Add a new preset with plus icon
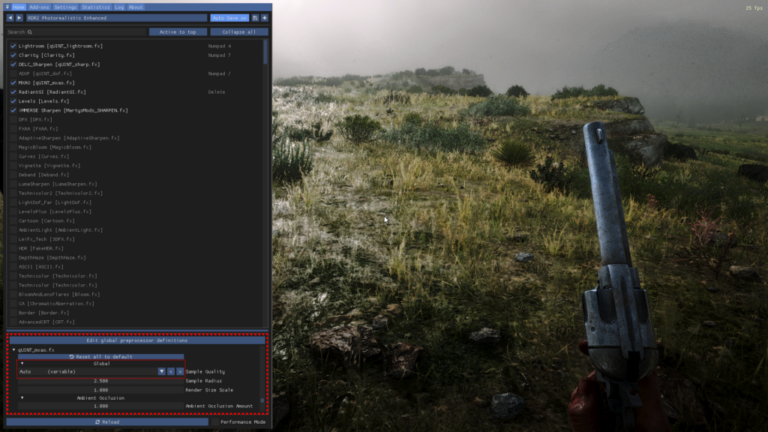 pyautogui.click(x=264, y=18)
